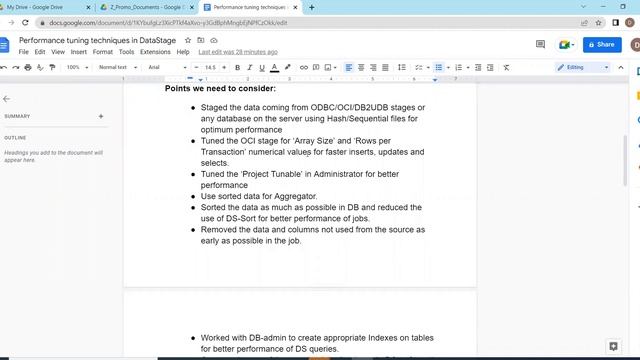The image size is (640, 360).
Task: Open the zoom level dropdown
Action: click(x=77, y=67)
